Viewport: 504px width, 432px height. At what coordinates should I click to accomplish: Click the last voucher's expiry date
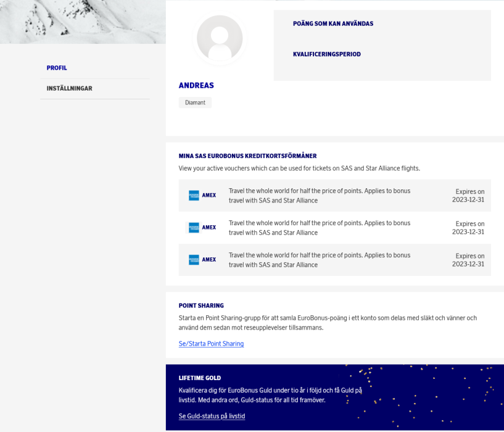tap(468, 260)
